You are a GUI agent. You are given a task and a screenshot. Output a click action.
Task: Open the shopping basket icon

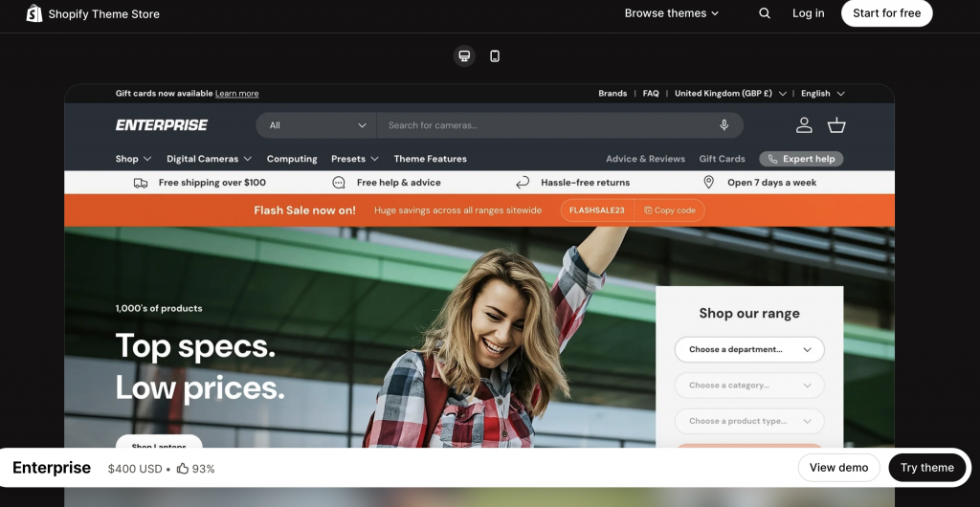pyautogui.click(x=836, y=125)
